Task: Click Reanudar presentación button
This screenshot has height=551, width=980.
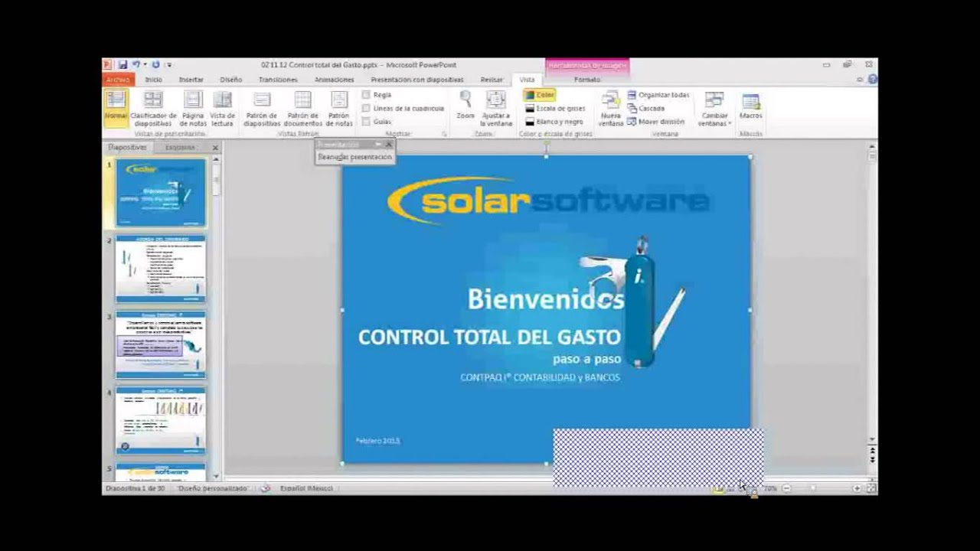Action: coord(355,157)
